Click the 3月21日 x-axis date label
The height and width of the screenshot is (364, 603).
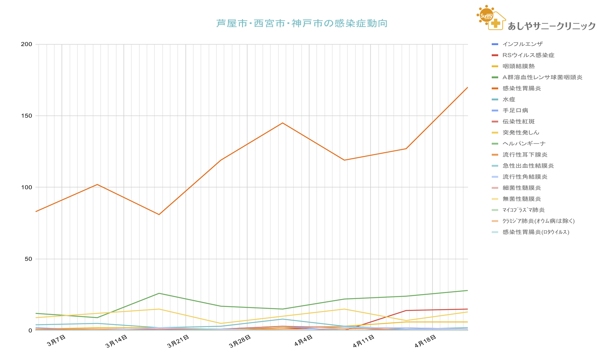point(178,341)
